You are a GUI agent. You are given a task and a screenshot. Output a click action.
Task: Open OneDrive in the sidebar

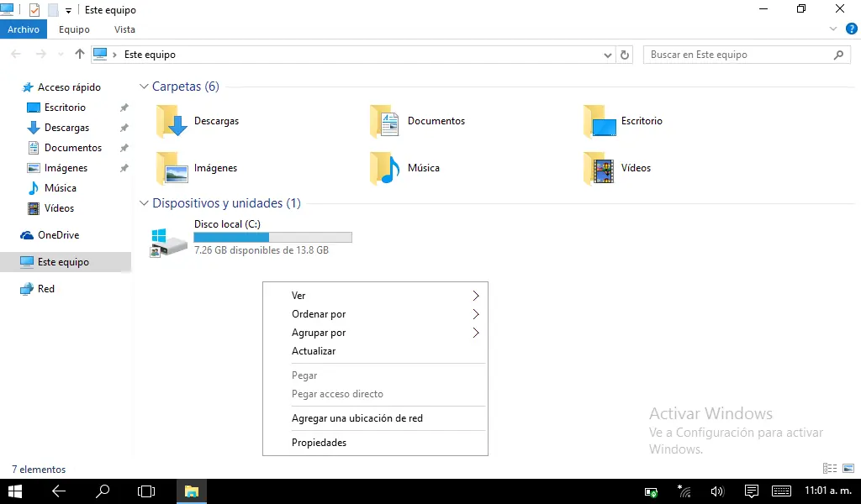(x=58, y=235)
